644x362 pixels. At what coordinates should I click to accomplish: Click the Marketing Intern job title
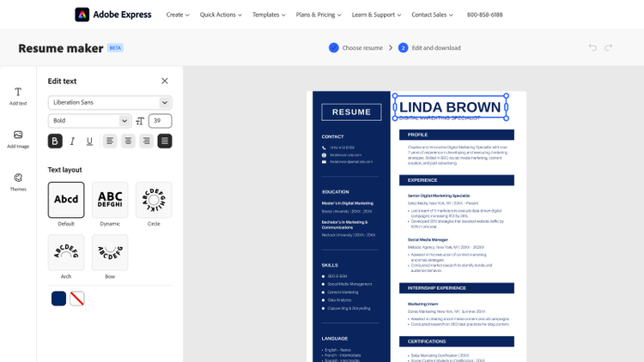[422, 305]
